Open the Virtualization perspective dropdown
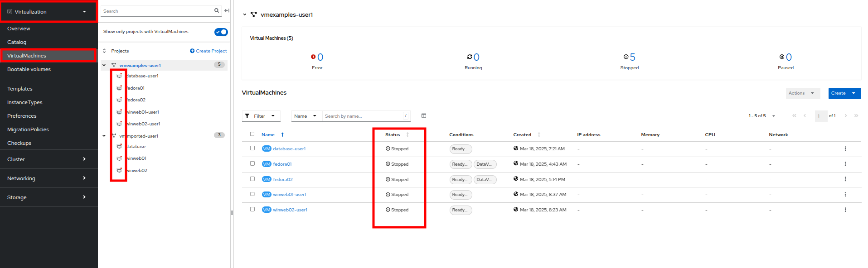The height and width of the screenshot is (268, 868). pos(48,12)
